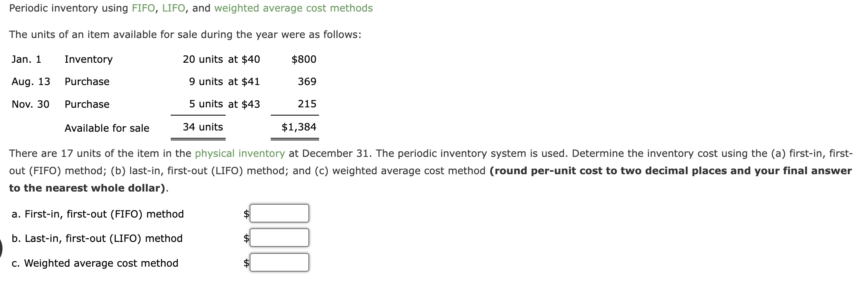Click the Available for sale label
Image resolution: width=868 pixels, height=284 pixels.
coord(107,128)
